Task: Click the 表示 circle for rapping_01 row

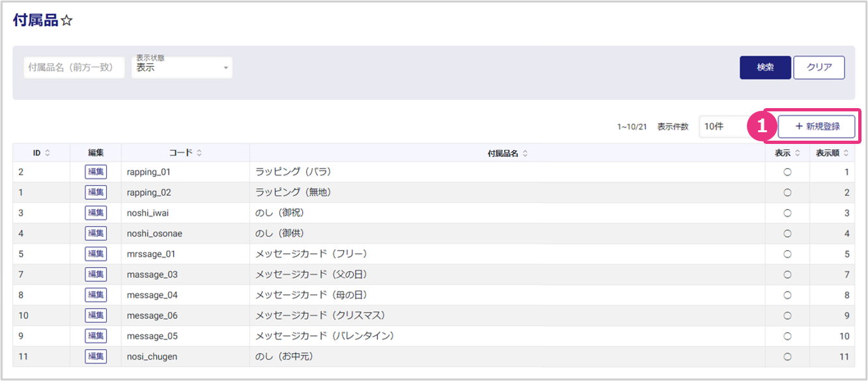Action: pos(787,172)
